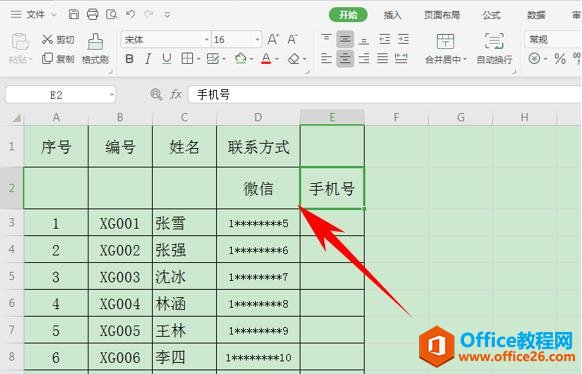The height and width of the screenshot is (374, 582).
Task: Click cell containing 1********9
Action: pos(258,330)
